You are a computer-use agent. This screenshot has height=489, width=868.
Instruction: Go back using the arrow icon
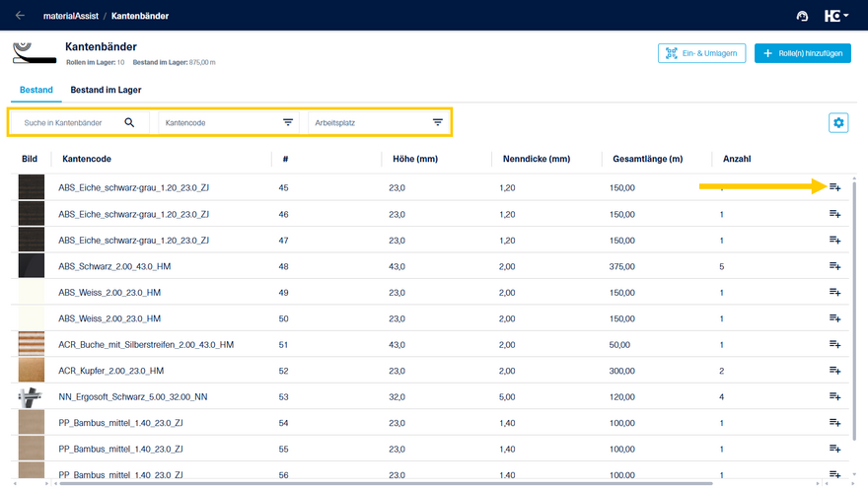click(20, 16)
